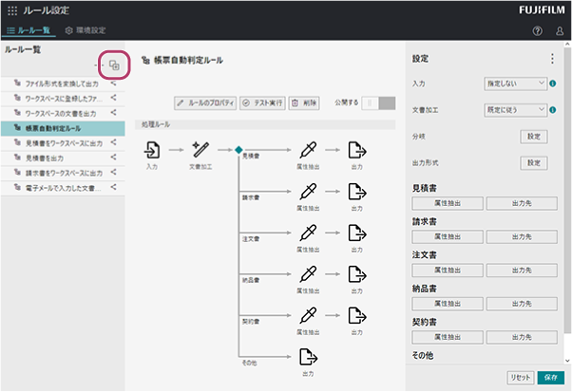Viewport: 572px width, 392px height.
Task: Select 属性抽出 eyedropper in 契約書 branch
Action: (x=308, y=315)
